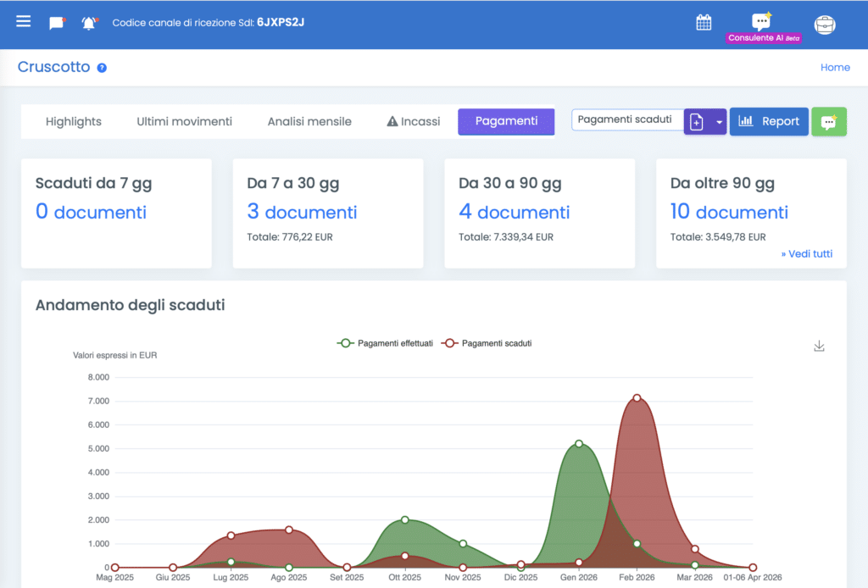Open the messages chat icon
Image resolution: width=868 pixels, height=588 pixels.
pyautogui.click(x=57, y=23)
